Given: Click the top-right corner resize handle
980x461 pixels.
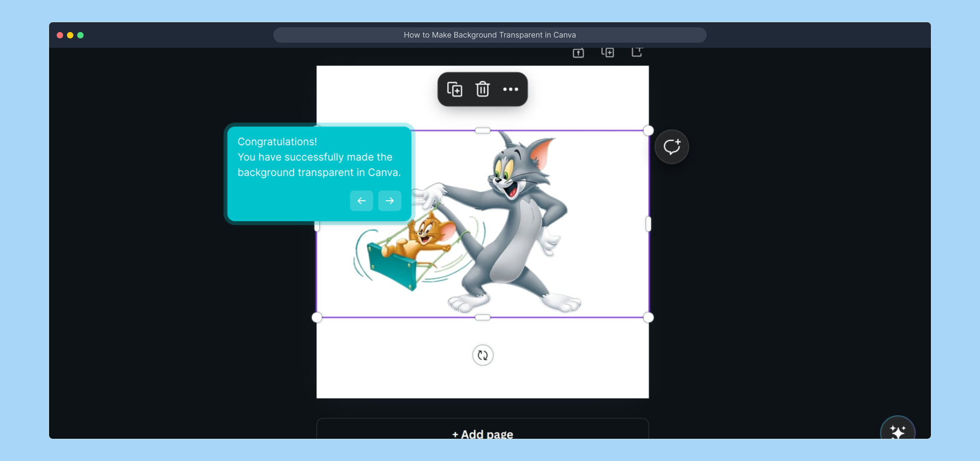Looking at the screenshot, I should coord(648,131).
